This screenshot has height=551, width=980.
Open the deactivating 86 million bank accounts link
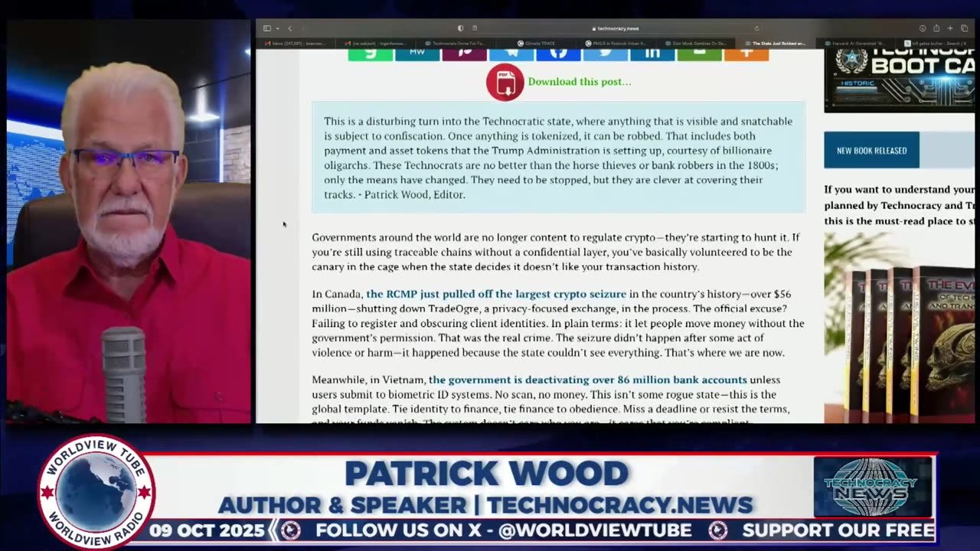[x=588, y=380]
